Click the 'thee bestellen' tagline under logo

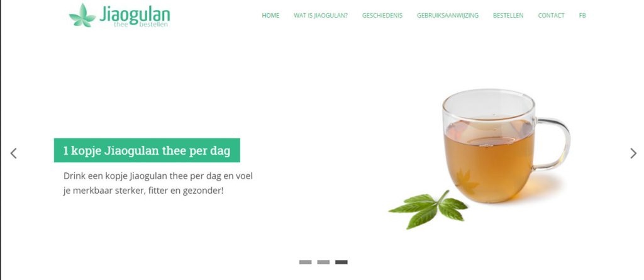coord(141,25)
